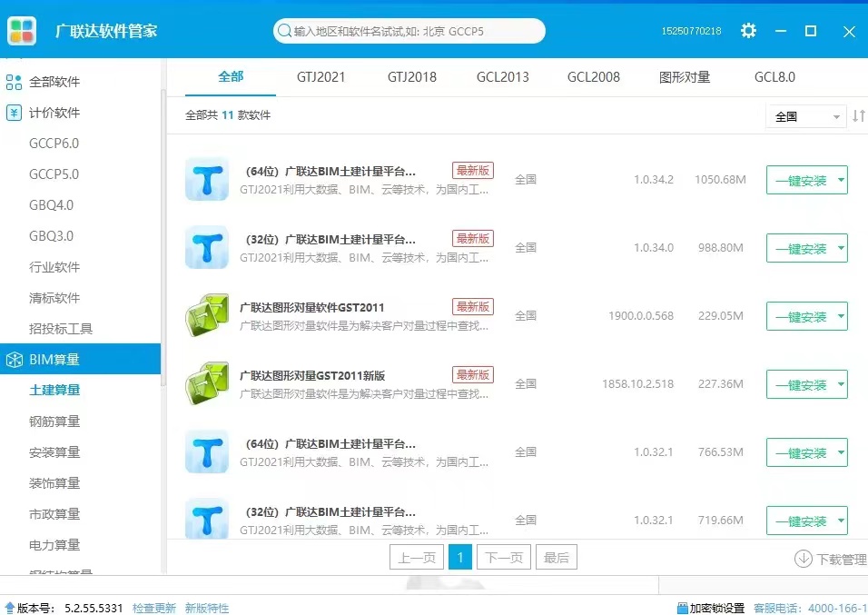Click the T icon of 64位 version 1.0.32.1

[207, 451]
